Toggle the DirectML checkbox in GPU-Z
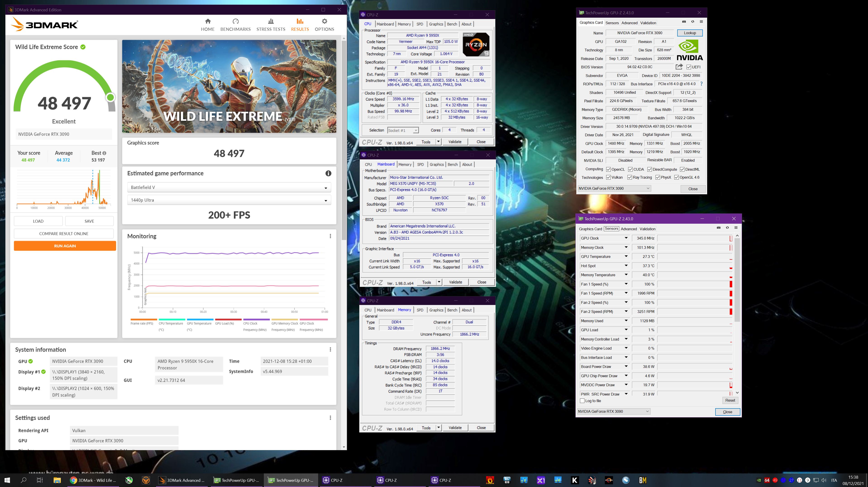 pos(682,169)
